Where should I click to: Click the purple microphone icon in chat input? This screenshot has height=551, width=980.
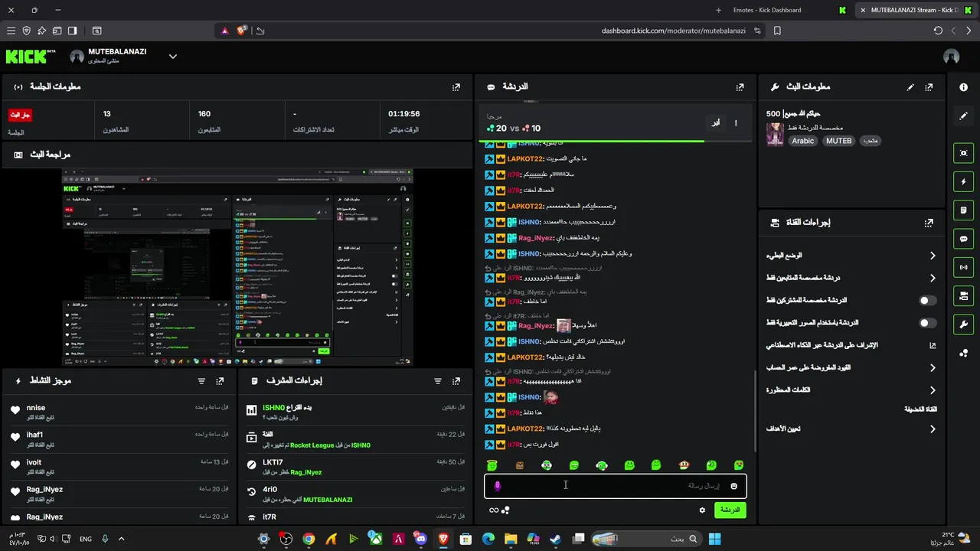click(498, 486)
